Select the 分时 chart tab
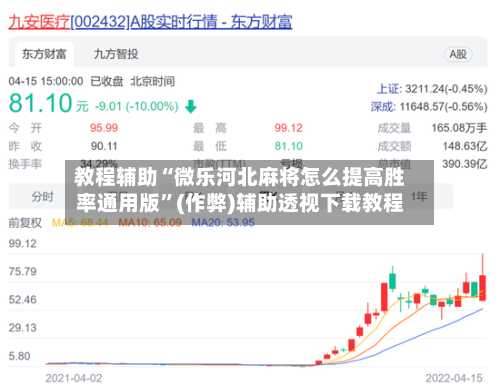500x385 pixels. [x=42, y=197]
